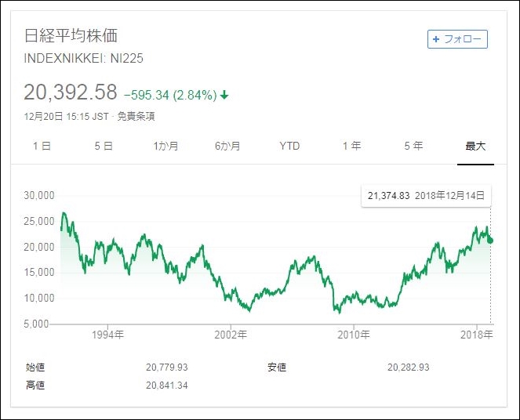520x420 pixels.
Task: Click the 30,000 y-axis label
Action: click(x=39, y=195)
